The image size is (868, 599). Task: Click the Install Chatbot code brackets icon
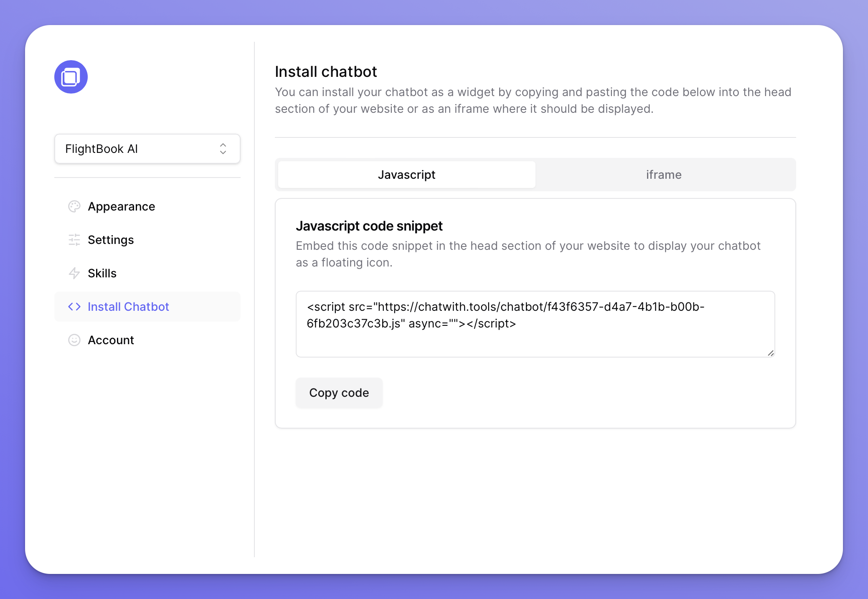[74, 307]
